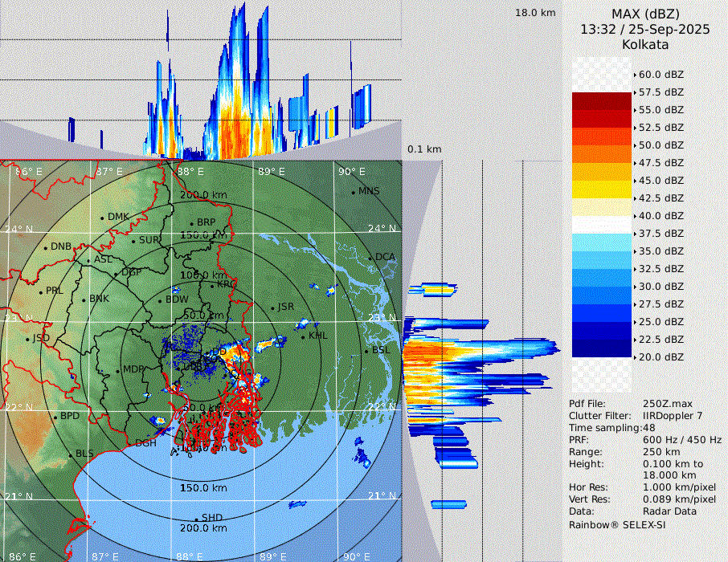Select the BDW station marker
Screen dimensions: 728x562
pyautogui.click(x=161, y=300)
